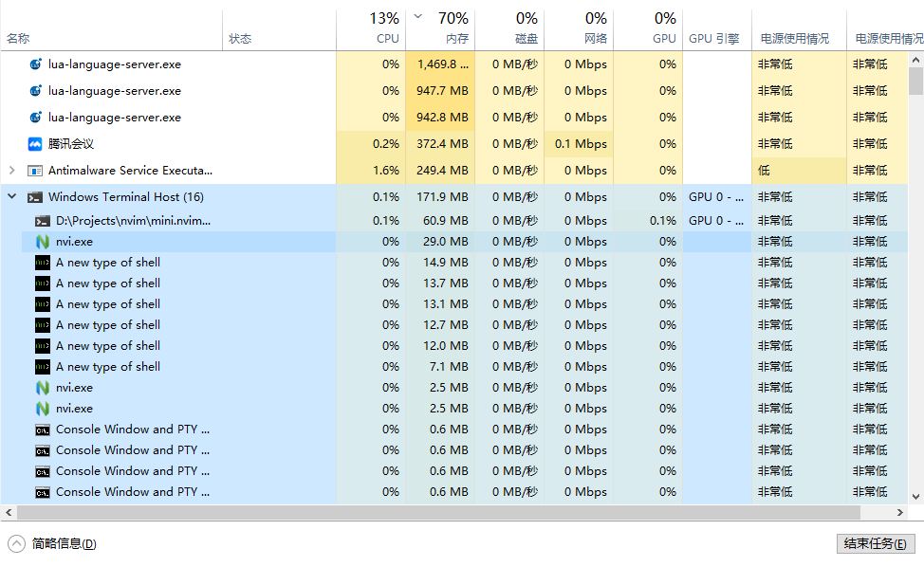Screen dimensions: 924x567
Task: Collapse to 简略信息 (fewer details) view
Action: coord(17,544)
